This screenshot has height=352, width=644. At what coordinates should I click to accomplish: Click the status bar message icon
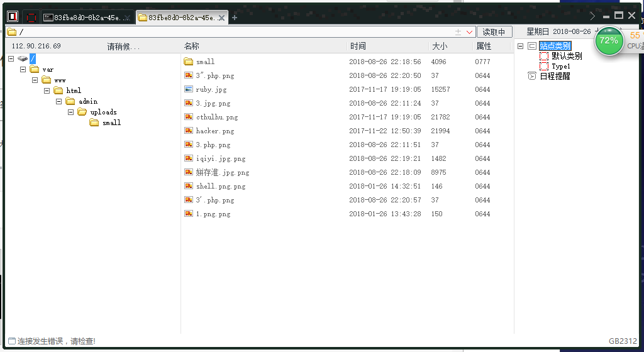(x=12, y=341)
